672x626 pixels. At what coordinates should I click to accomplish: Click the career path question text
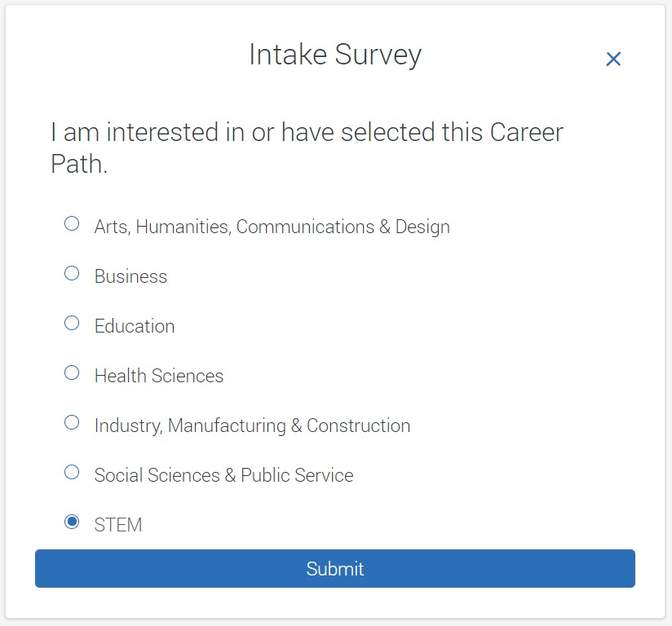point(306,148)
